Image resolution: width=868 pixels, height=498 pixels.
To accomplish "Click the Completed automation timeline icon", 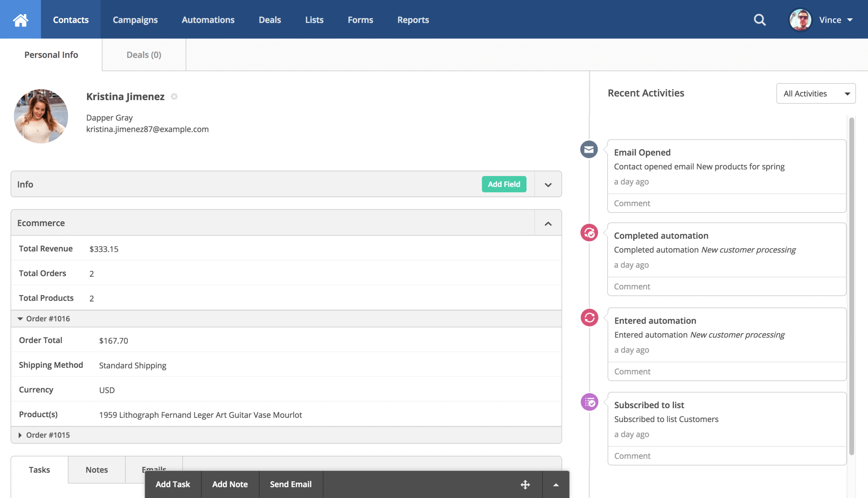I will point(589,233).
